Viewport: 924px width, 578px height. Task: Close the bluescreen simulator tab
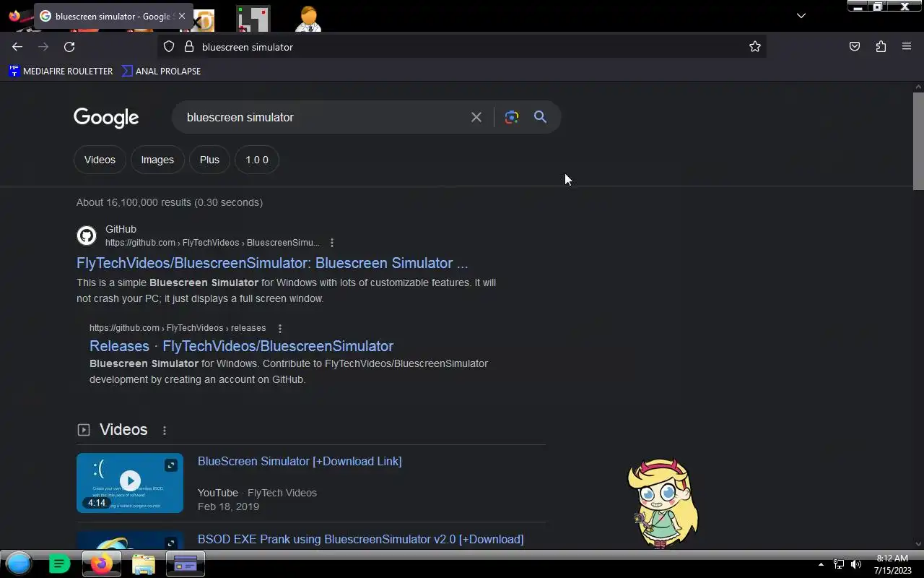(x=182, y=16)
